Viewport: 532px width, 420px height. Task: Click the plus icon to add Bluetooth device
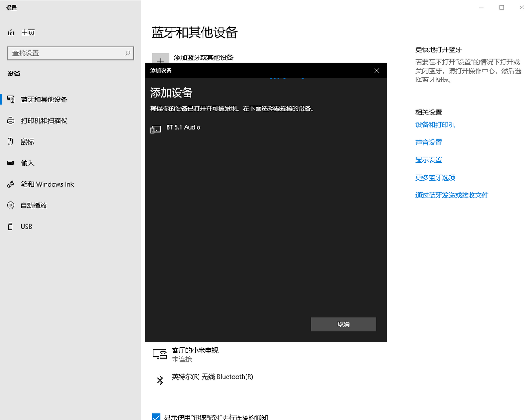point(160,59)
